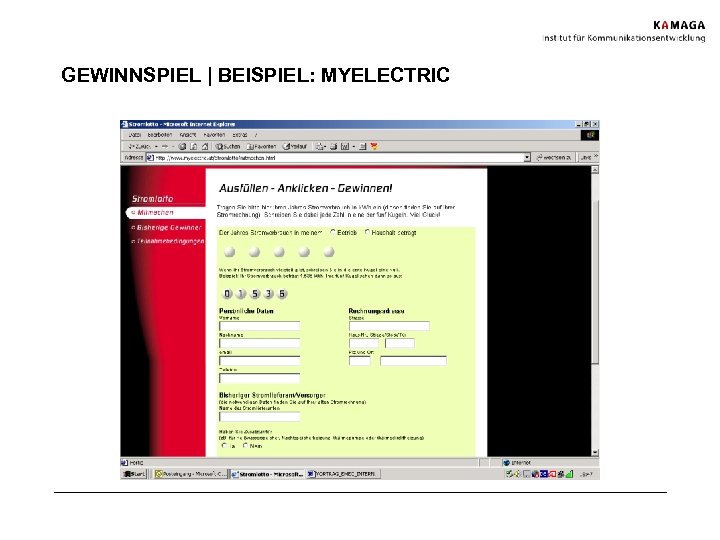
Task: Click the Forward arrow in Internet Explorer toolbar
Action: 164,146
